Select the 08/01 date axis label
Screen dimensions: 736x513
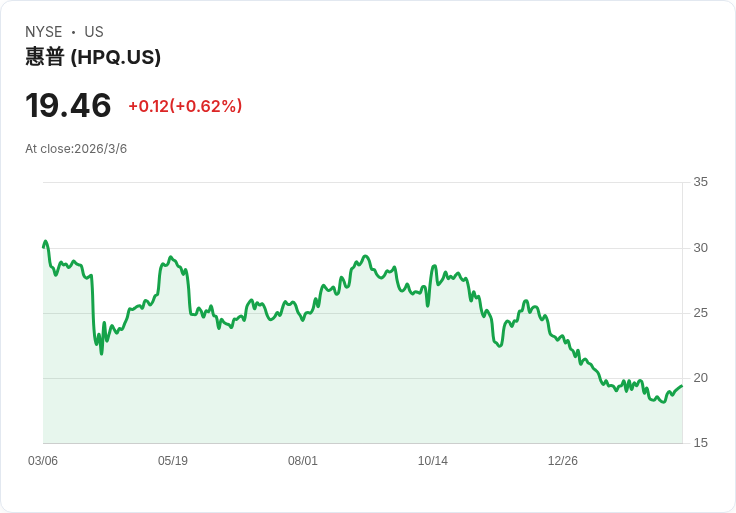[303, 461]
